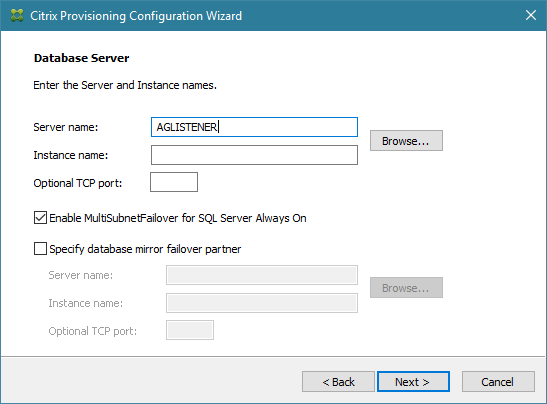The height and width of the screenshot is (404, 547).
Task: Click the top 'Optional TCP port:' label
Action: pos(77,183)
